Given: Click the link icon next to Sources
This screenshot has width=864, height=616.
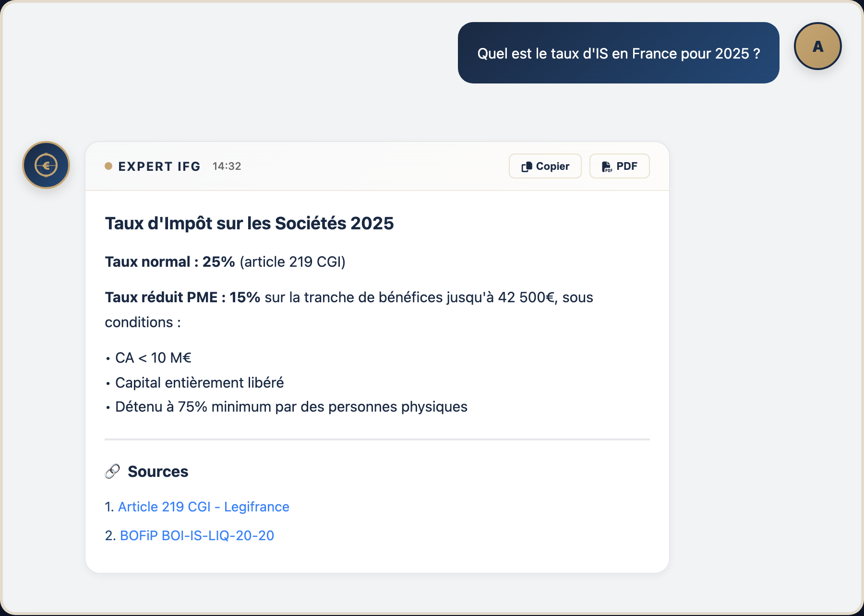Looking at the screenshot, I should (112, 472).
